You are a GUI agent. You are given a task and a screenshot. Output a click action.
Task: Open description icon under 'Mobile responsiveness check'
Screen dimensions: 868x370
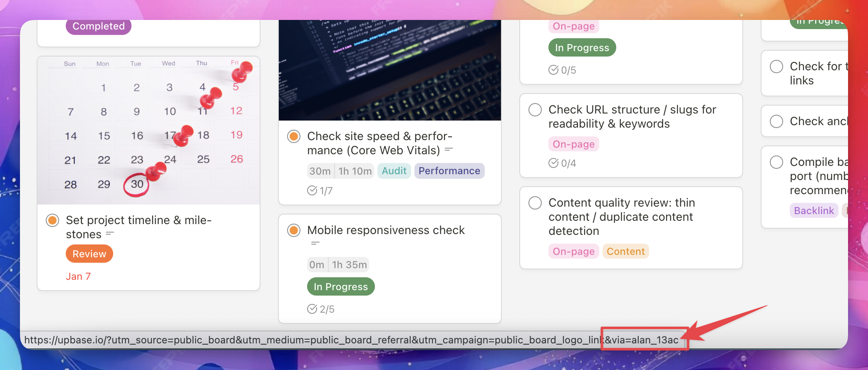(x=315, y=243)
